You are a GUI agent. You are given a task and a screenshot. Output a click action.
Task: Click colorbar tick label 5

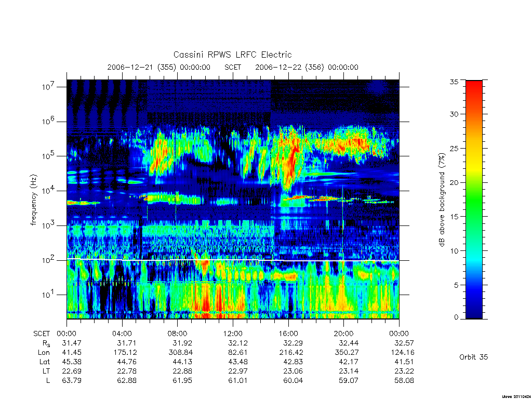[456, 285]
